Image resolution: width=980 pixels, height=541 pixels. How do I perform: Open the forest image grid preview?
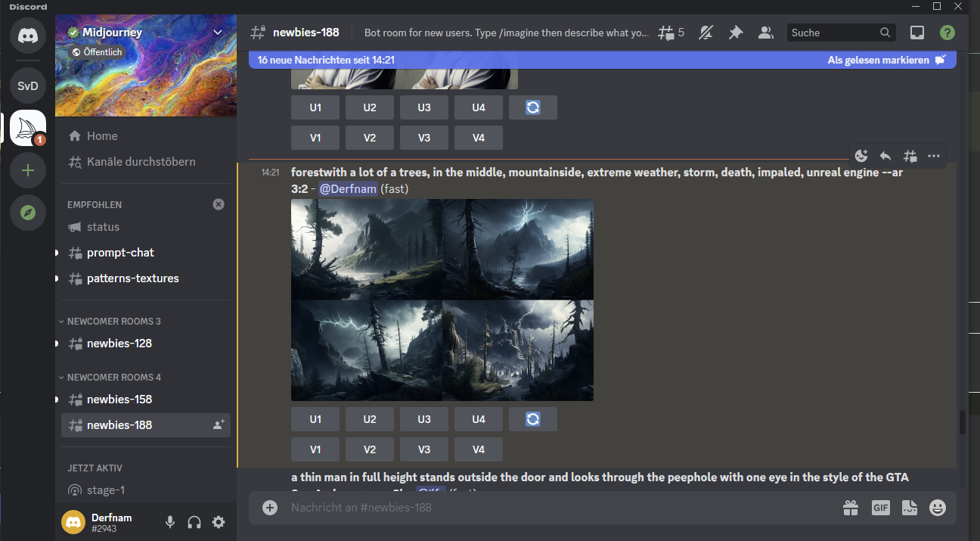[x=442, y=300]
